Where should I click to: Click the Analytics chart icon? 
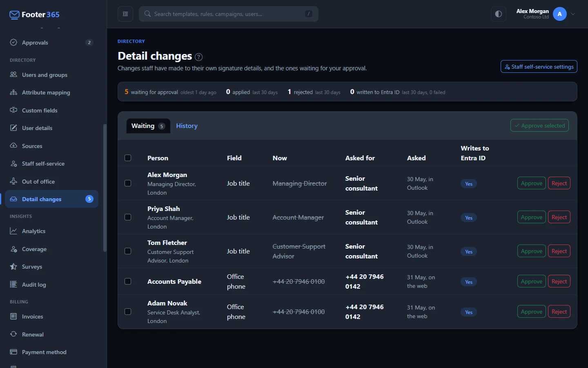tap(13, 231)
